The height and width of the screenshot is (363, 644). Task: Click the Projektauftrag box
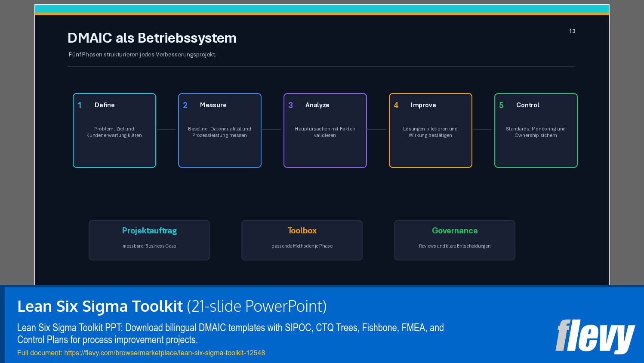click(149, 240)
